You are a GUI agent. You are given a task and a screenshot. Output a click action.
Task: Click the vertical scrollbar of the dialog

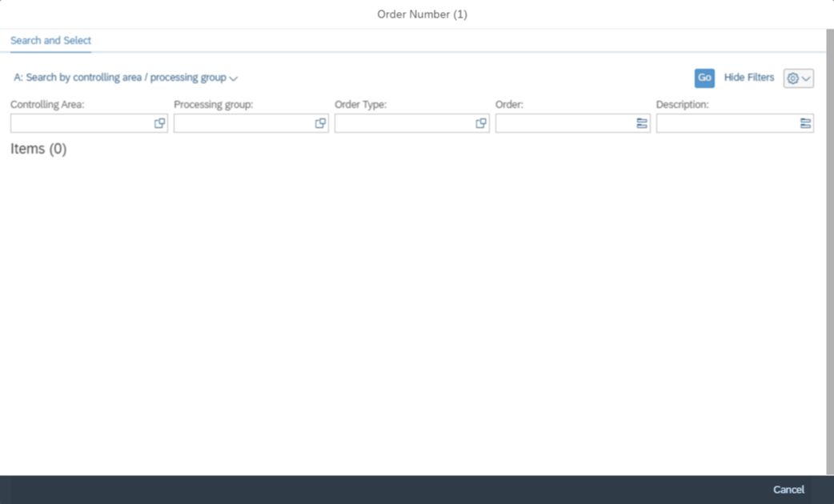[x=830, y=251]
